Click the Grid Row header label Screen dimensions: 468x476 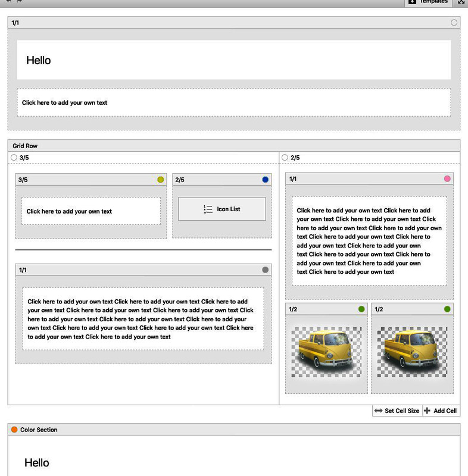[25, 146]
